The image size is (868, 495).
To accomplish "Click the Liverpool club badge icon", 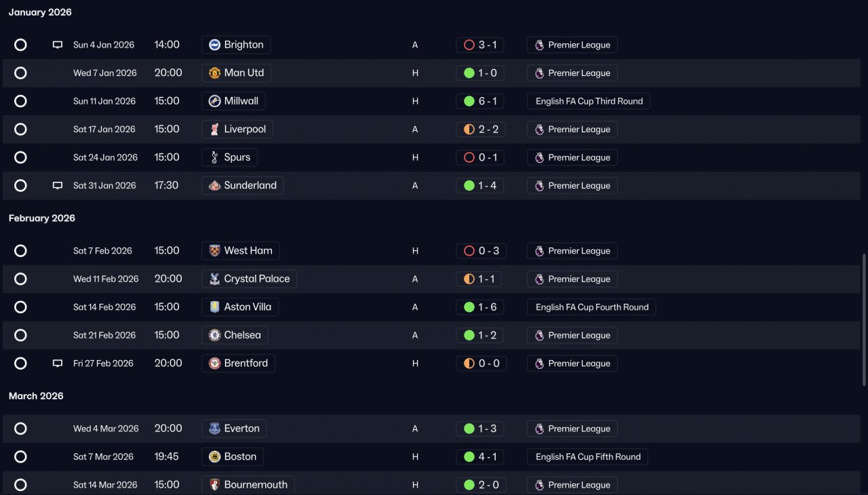I will tap(214, 130).
